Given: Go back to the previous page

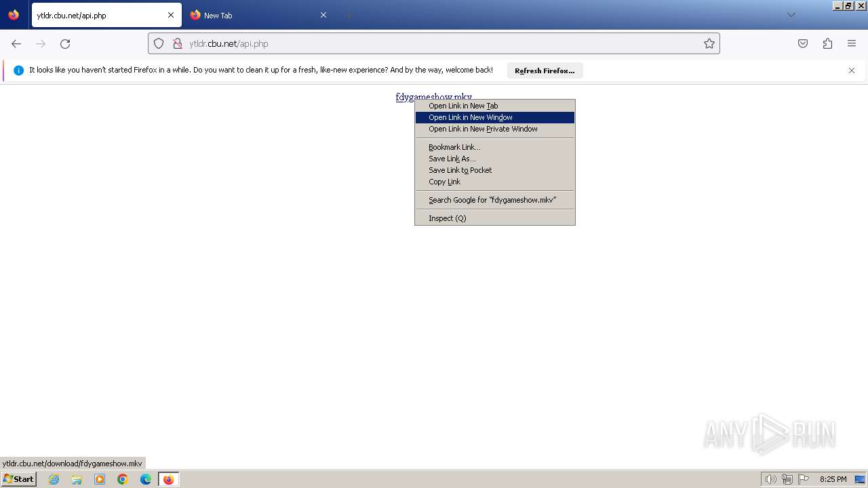Looking at the screenshot, I should point(16,43).
